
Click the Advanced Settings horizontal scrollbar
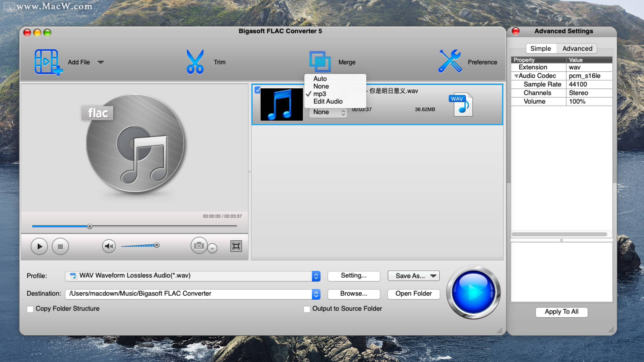[x=559, y=234]
